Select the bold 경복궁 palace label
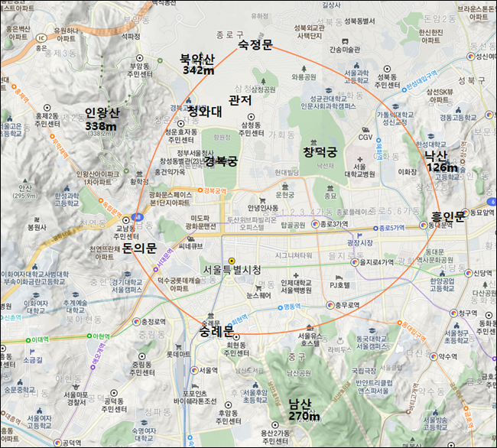This screenshot has width=497, height=448. (221, 161)
